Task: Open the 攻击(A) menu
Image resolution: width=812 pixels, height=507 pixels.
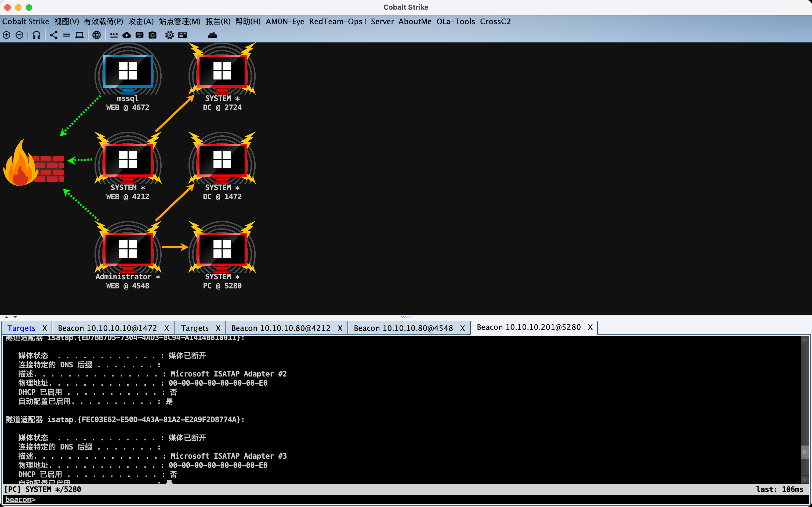Action: 141,21
